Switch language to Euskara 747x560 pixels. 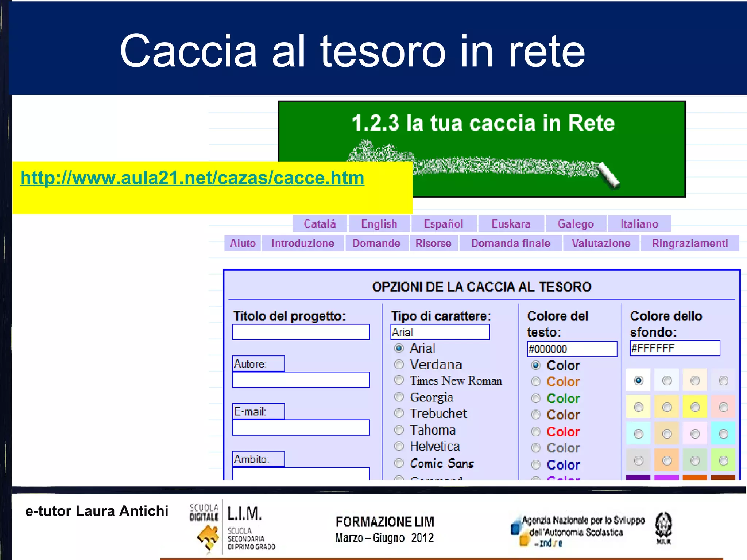(511, 223)
